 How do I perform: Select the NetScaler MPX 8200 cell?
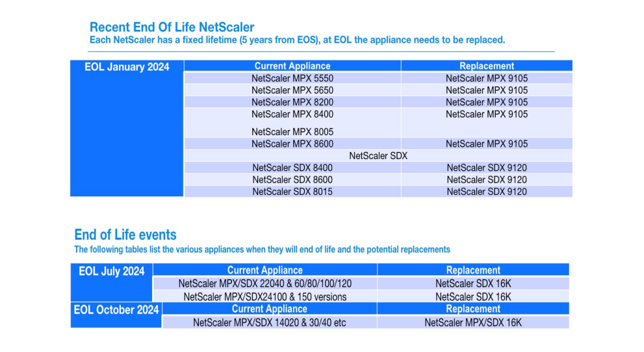click(x=292, y=102)
